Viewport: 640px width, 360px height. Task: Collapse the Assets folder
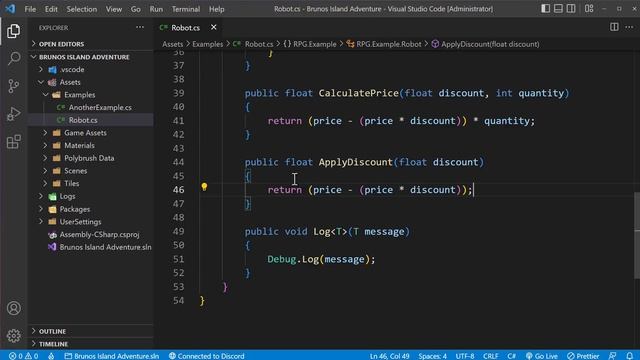click(x=91, y=82)
